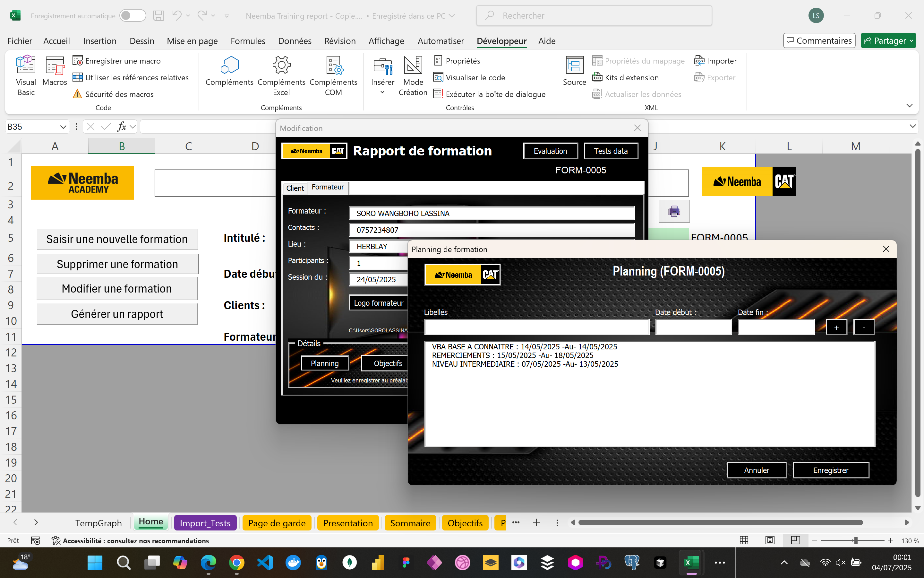Image resolution: width=924 pixels, height=578 pixels.
Task: Open the Commentaires pane
Action: [x=819, y=40]
